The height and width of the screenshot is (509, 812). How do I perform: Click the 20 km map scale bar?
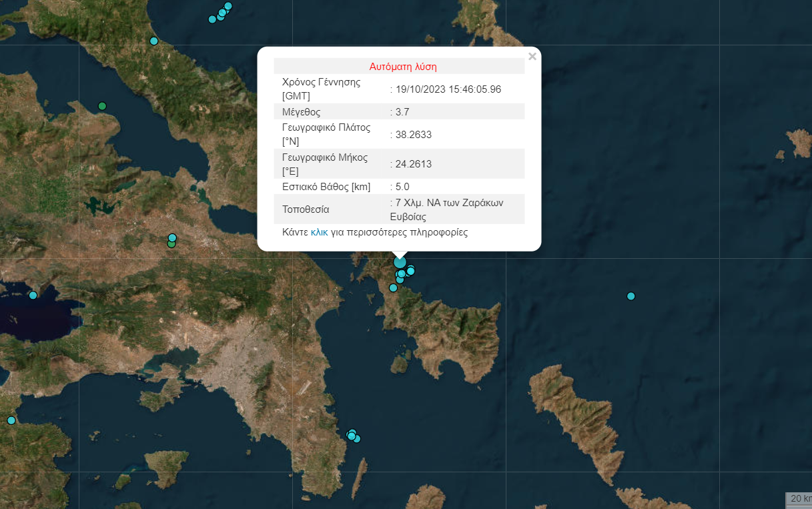coord(798,499)
